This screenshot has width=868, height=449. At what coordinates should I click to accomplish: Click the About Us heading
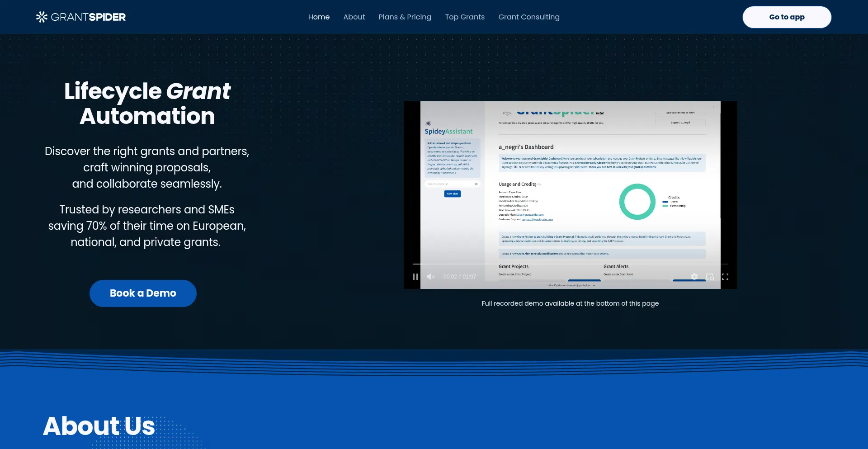[x=99, y=426]
